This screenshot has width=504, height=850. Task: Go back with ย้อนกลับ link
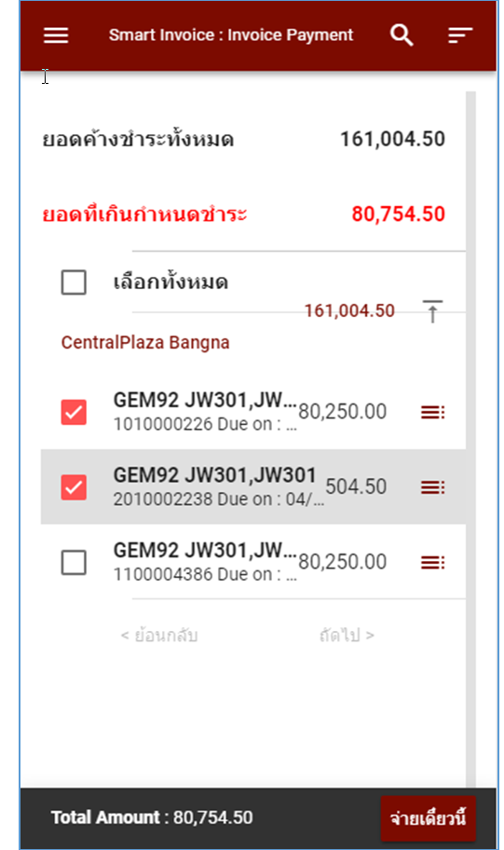click(x=158, y=635)
